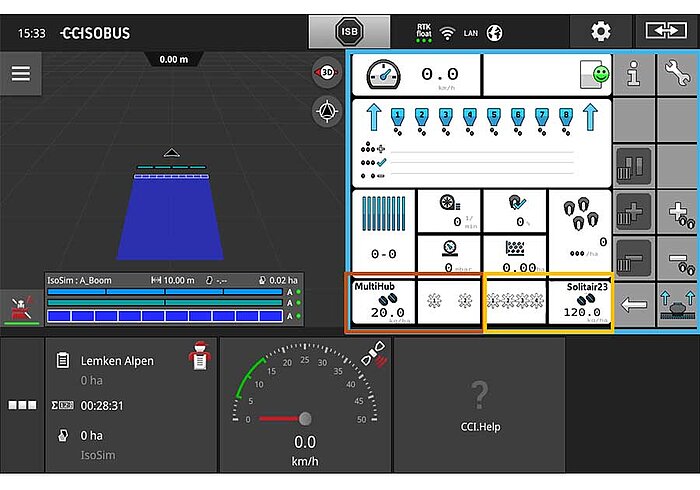Expand the app tiles dots menu
This screenshot has height=490, width=700.
click(x=21, y=405)
